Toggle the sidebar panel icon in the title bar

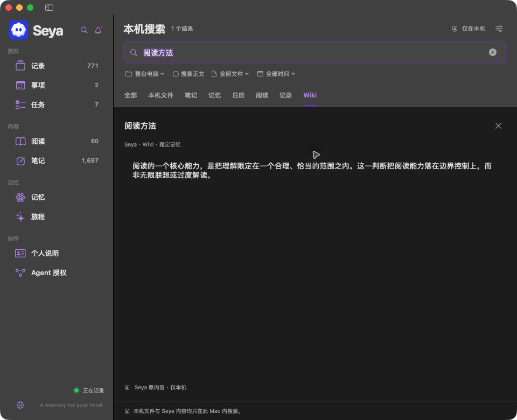click(x=49, y=8)
